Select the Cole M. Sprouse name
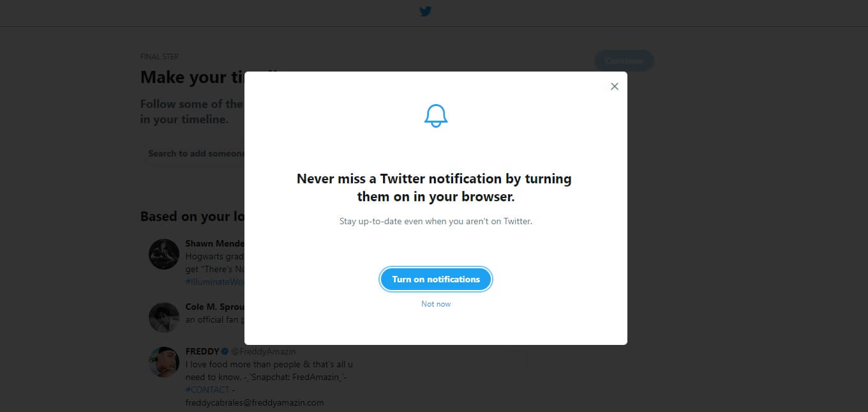The width and height of the screenshot is (868, 412). coord(214,307)
